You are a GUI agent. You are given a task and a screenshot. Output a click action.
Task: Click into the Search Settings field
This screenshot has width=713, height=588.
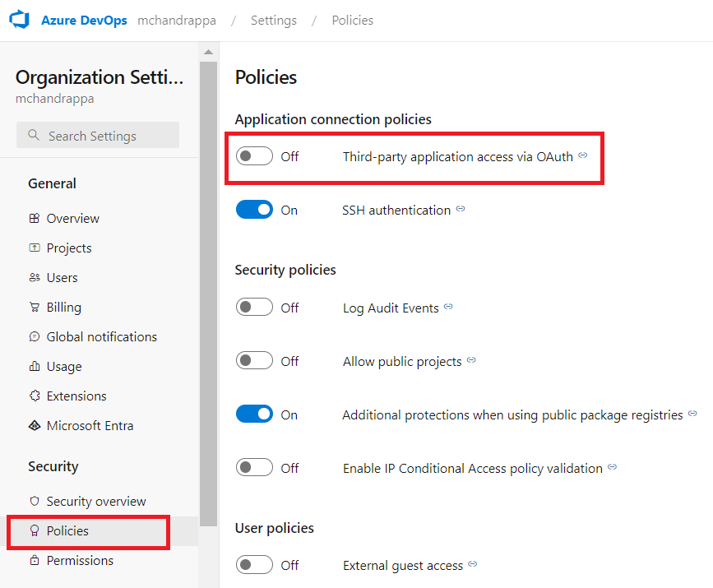pyautogui.click(x=98, y=135)
